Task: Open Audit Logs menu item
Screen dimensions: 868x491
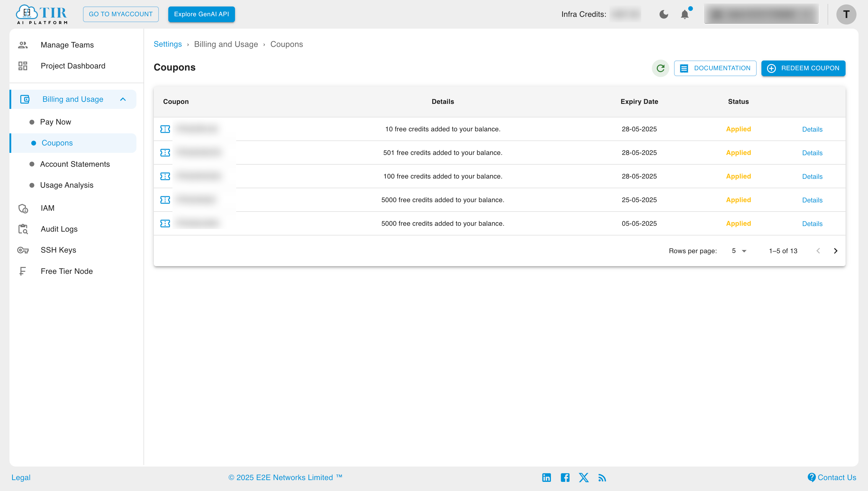Action: 73,229
